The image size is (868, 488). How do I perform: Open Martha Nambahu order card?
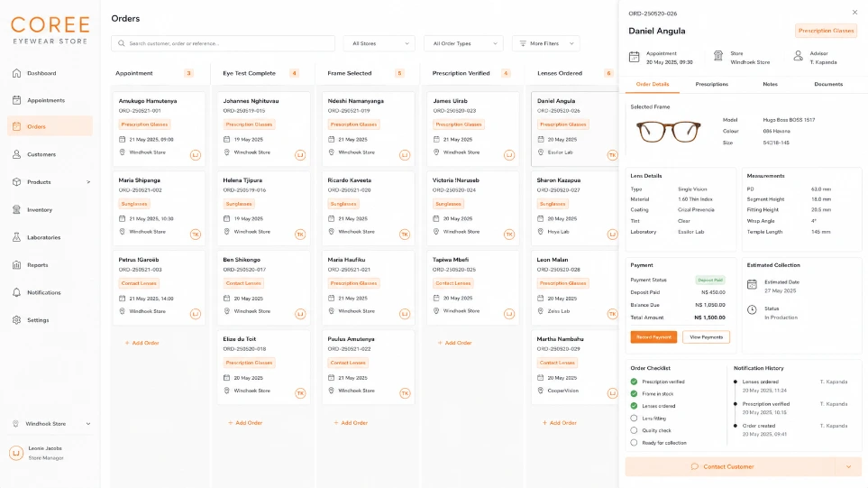[575, 367]
